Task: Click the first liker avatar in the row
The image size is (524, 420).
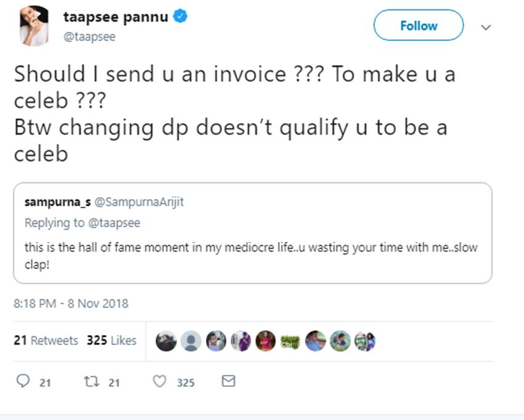Action: [166, 341]
